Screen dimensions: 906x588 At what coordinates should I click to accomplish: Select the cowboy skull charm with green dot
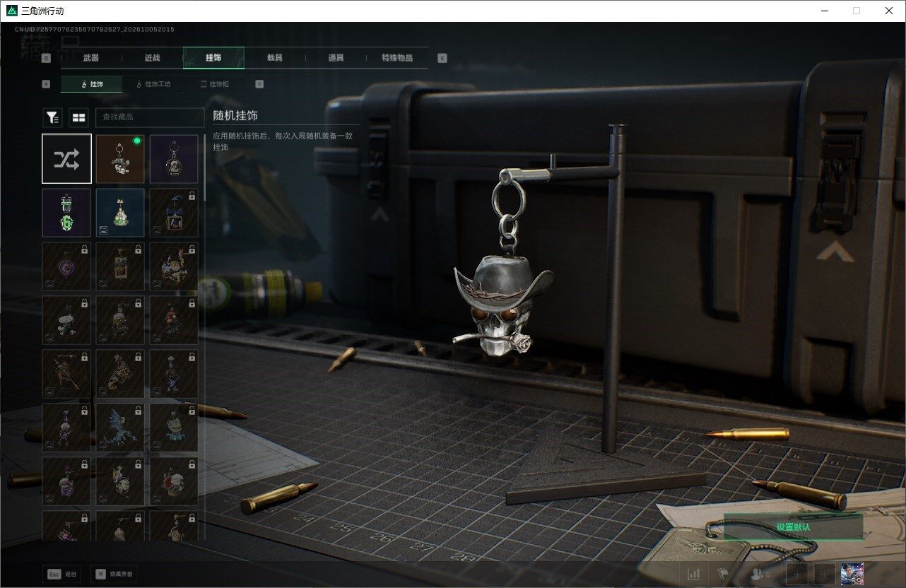120,159
